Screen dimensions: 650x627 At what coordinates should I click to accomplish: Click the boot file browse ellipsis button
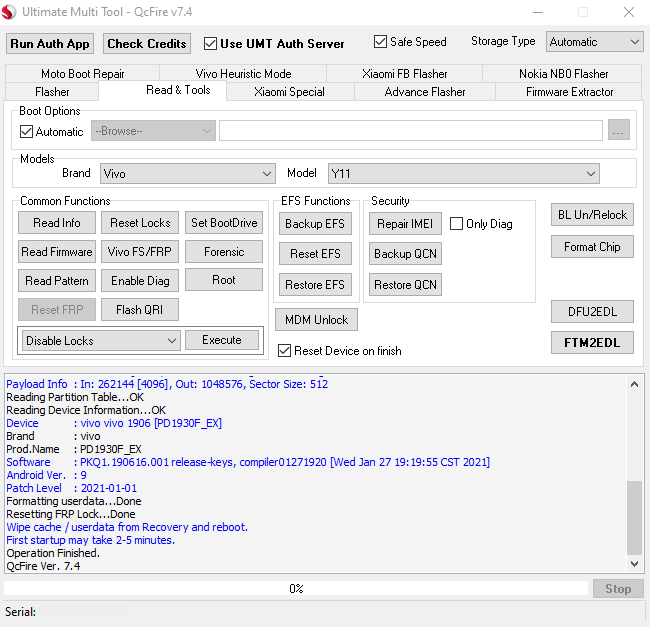(618, 130)
